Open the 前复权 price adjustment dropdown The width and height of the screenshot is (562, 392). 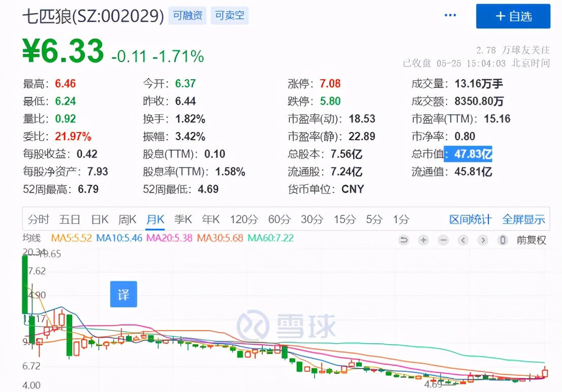(x=531, y=240)
